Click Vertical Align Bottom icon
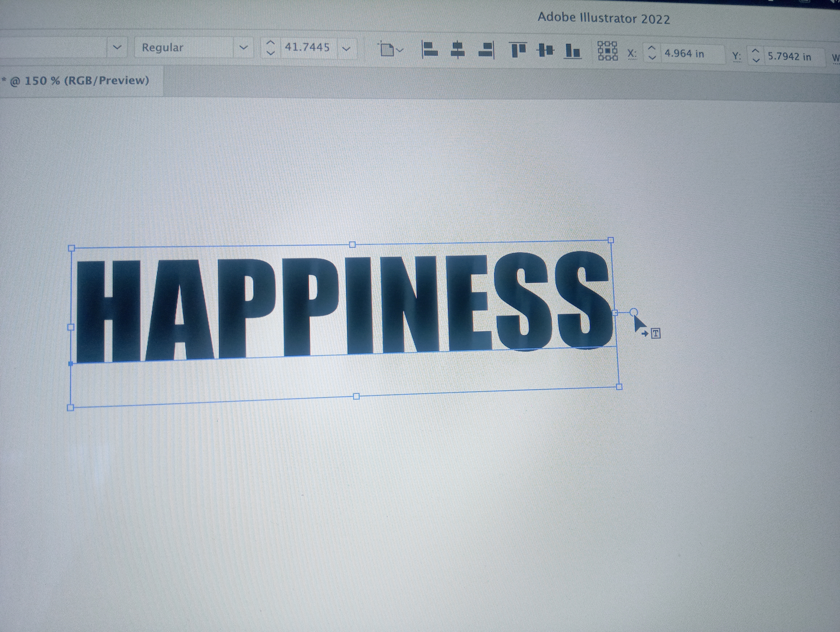The width and height of the screenshot is (840, 632). (x=573, y=51)
